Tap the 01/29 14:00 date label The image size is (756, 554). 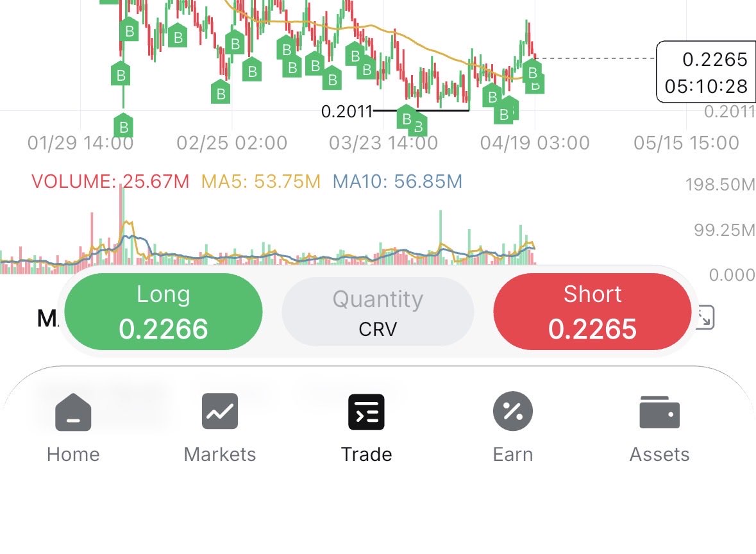click(x=81, y=143)
